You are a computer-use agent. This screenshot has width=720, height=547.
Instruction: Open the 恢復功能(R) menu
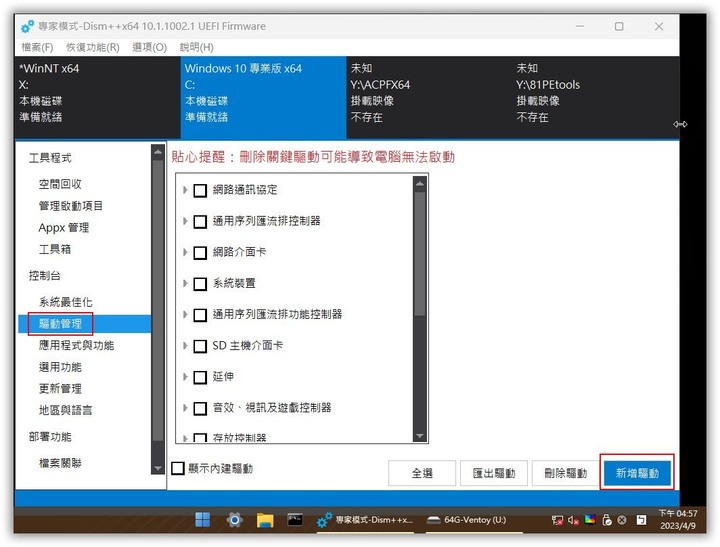pos(93,47)
